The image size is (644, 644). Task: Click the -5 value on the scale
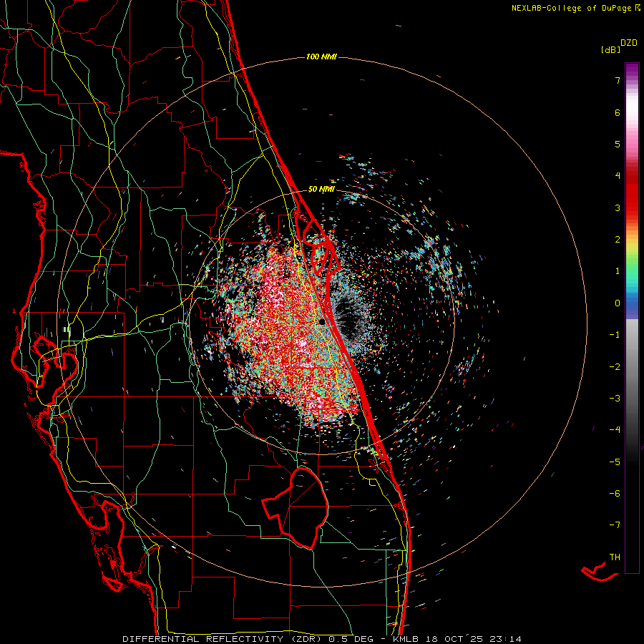pyautogui.click(x=615, y=462)
